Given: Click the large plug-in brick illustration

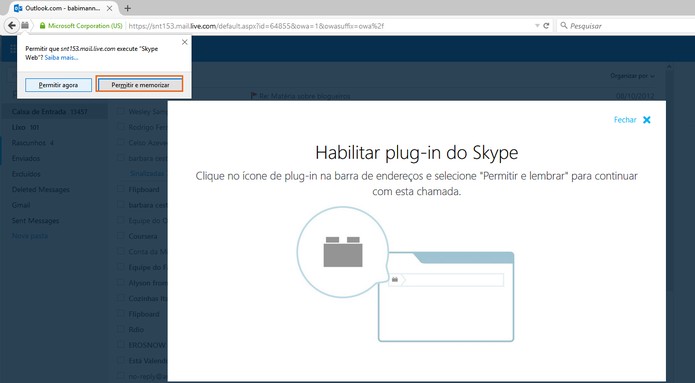Looking at the screenshot, I should (343, 252).
